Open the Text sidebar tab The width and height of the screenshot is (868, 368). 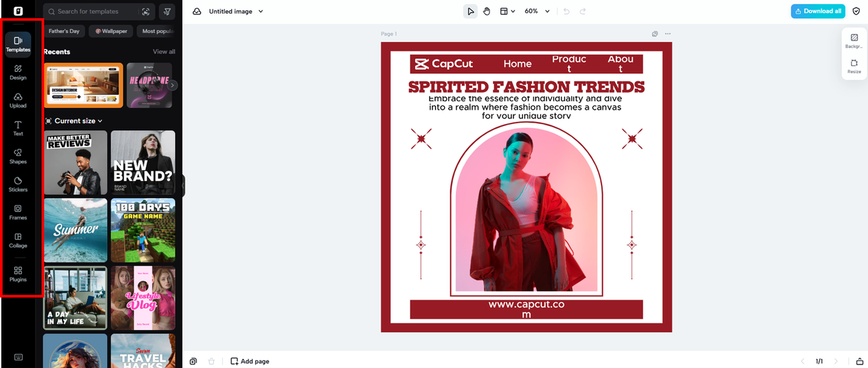(x=18, y=128)
